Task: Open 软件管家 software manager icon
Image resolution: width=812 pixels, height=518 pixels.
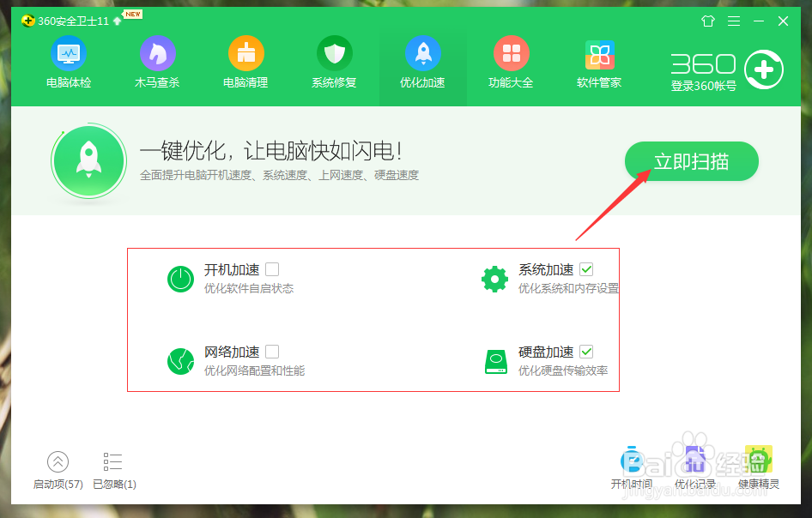Action: pos(600,54)
